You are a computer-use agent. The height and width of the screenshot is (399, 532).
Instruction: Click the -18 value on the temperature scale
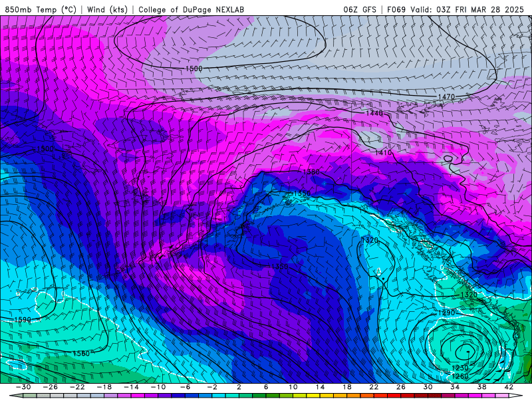[104, 387]
